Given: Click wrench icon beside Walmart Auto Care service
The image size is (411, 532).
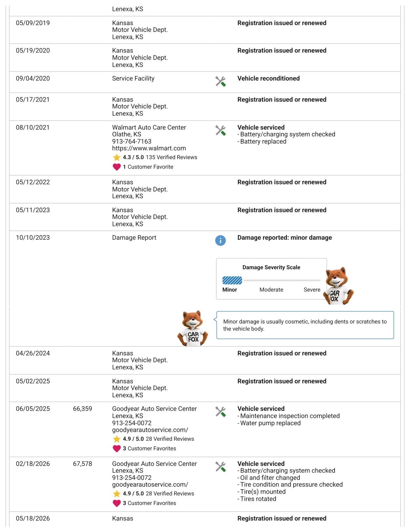Looking at the screenshot, I should (220, 130).
